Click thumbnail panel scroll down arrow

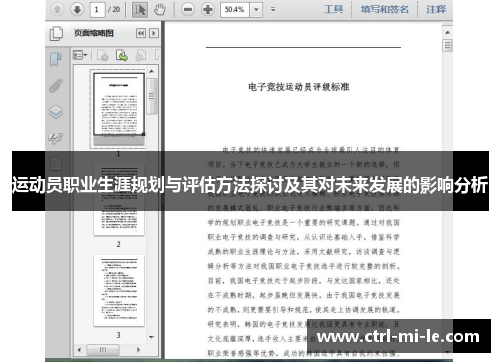click(152, 337)
